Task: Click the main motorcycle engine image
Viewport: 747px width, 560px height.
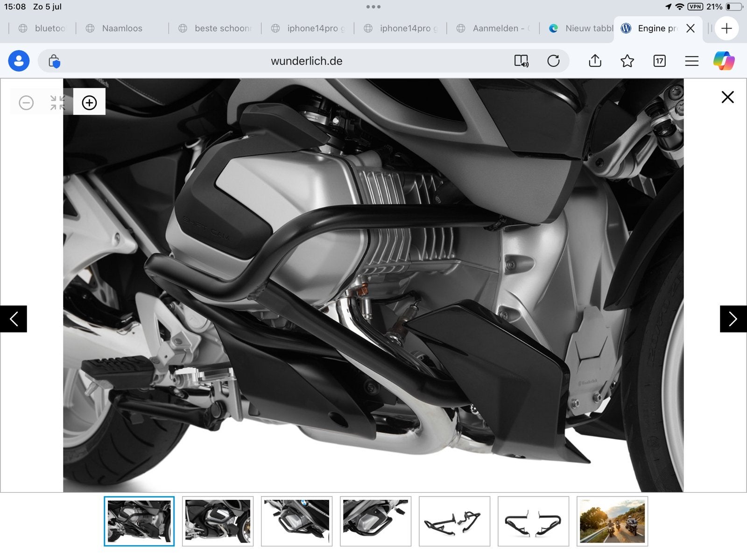Action: click(x=373, y=285)
